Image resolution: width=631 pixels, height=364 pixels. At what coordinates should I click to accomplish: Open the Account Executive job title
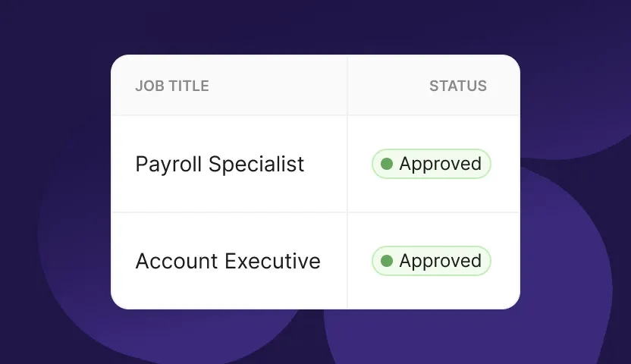228,261
